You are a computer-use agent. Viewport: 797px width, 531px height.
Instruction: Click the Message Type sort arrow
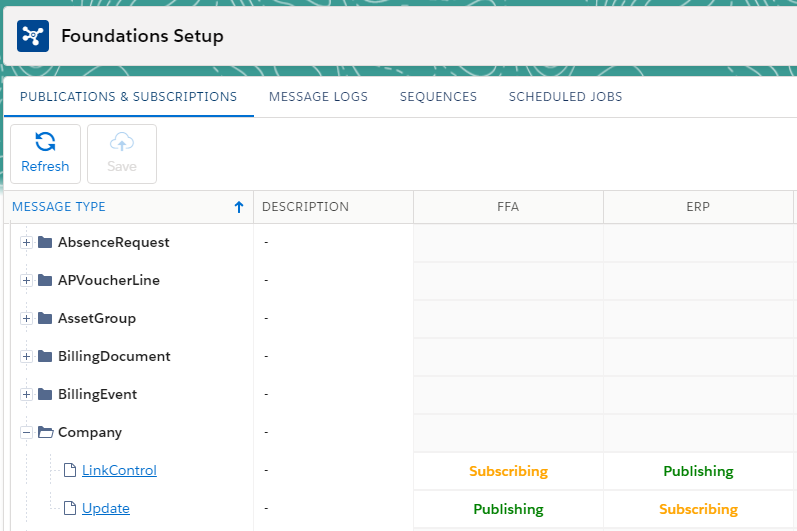tap(238, 207)
